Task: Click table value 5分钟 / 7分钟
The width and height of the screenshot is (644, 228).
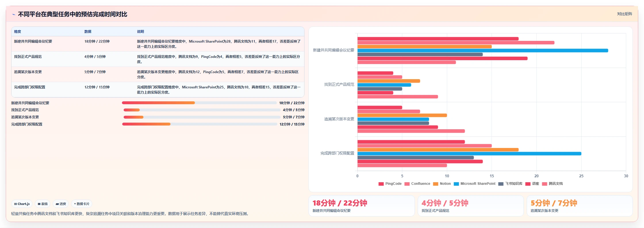Action: pos(95,72)
